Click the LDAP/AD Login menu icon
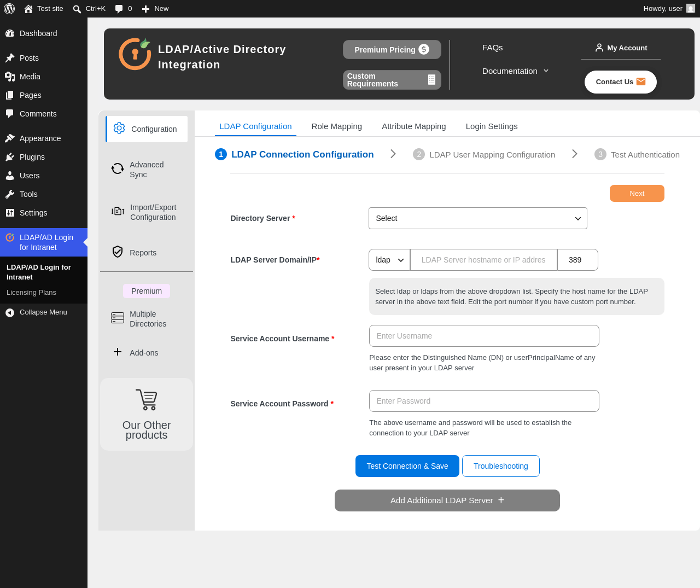 coord(10,237)
